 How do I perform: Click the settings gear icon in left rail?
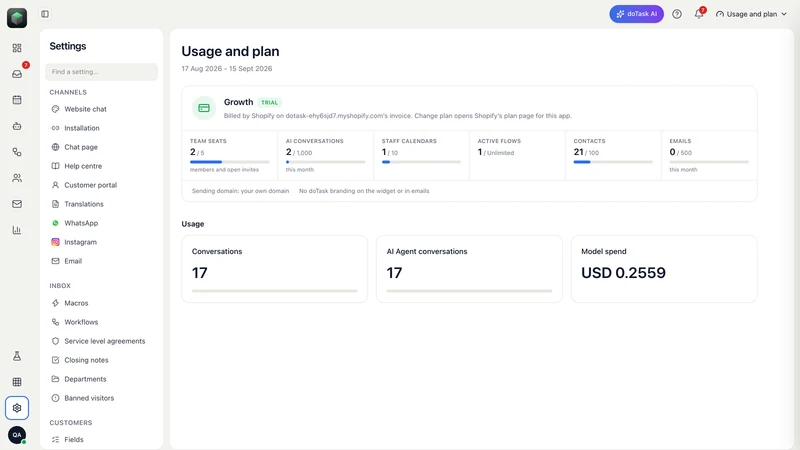coord(17,408)
